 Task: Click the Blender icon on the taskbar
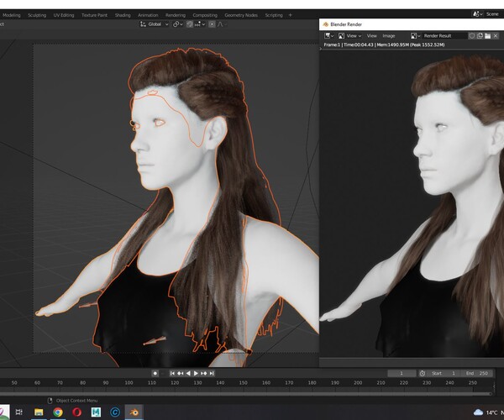(134, 412)
